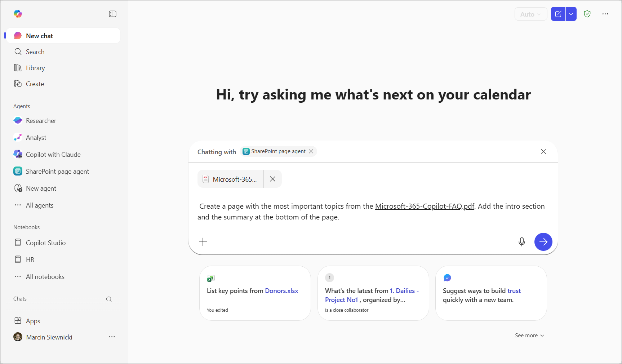Open the Auto model dropdown
Viewport: 622px width, 364px height.
coord(530,14)
